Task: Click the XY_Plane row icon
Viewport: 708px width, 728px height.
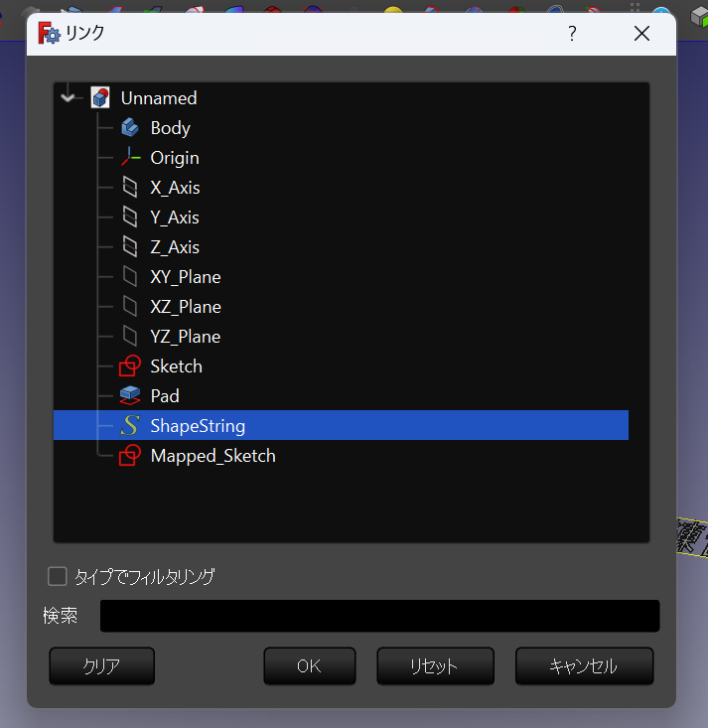Action: point(130,277)
